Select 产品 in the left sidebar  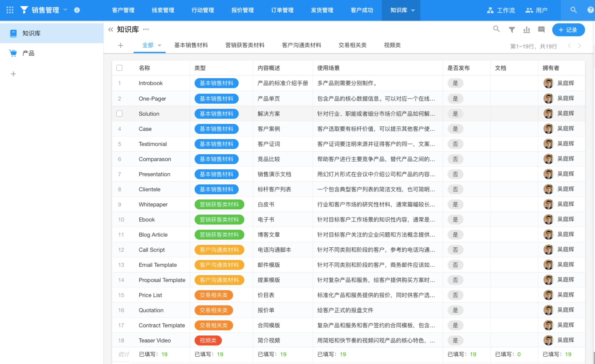point(28,53)
